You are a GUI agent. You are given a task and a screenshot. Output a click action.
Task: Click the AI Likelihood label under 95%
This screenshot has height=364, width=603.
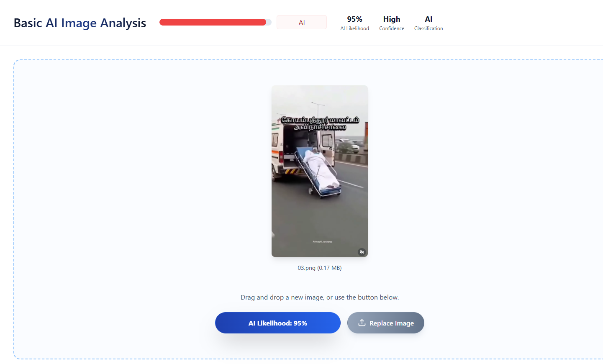point(354,28)
